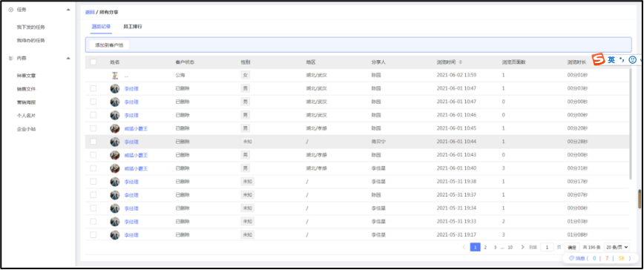Click the page number jump input field
644x270 pixels.
tap(547, 248)
